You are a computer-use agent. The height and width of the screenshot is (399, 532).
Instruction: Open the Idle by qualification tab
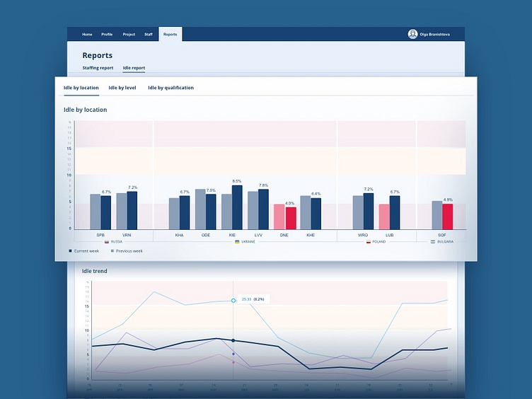[x=170, y=88]
